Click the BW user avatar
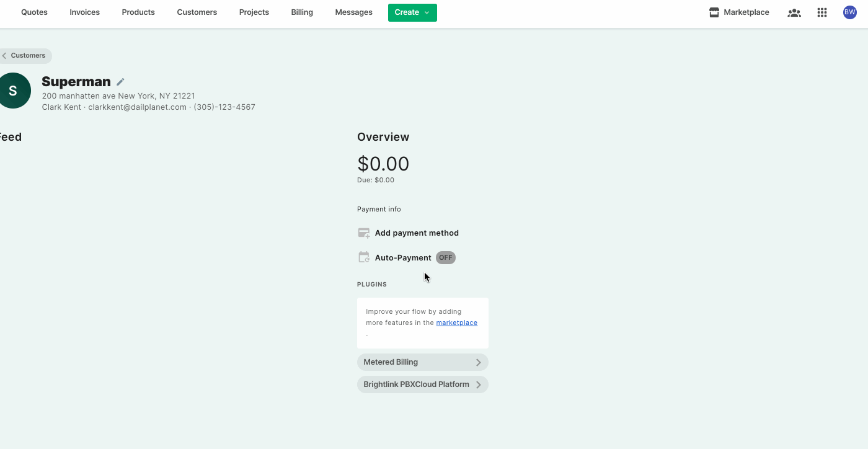This screenshot has height=449, width=868. click(x=849, y=12)
